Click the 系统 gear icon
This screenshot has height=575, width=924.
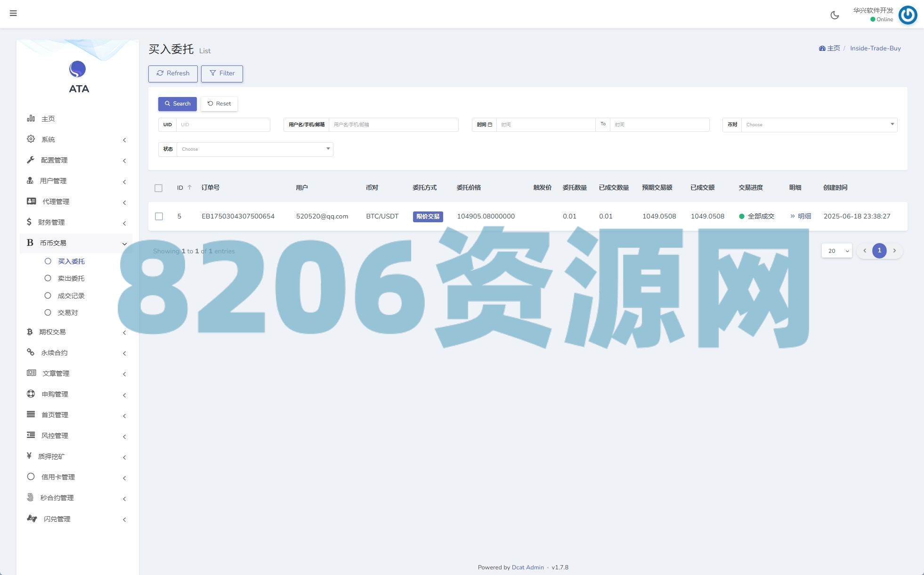pyautogui.click(x=31, y=139)
